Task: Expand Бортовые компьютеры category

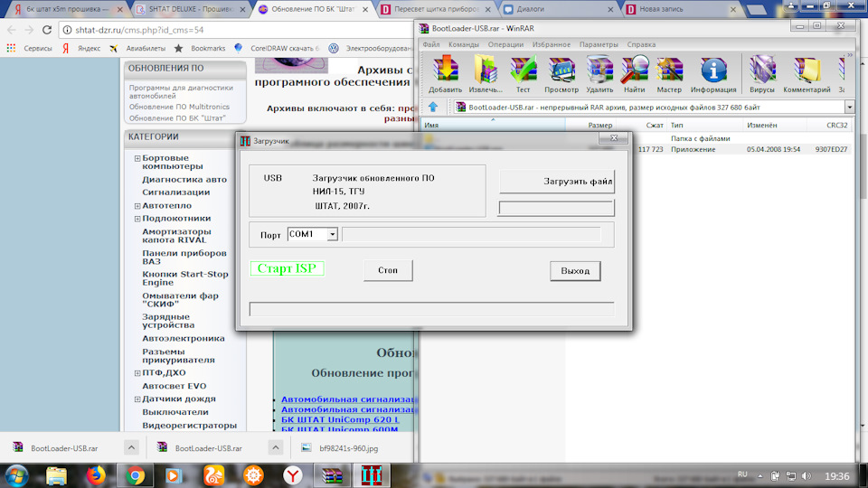Action: coord(137,158)
